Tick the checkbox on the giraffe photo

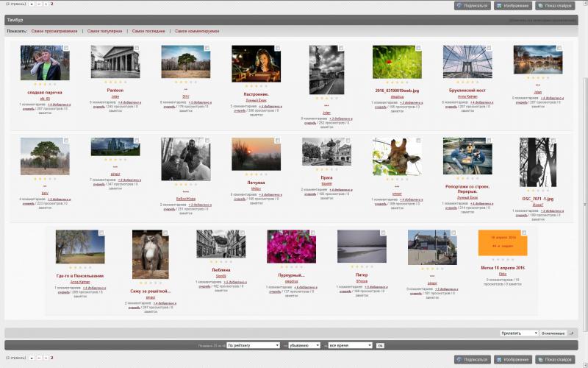418,141
